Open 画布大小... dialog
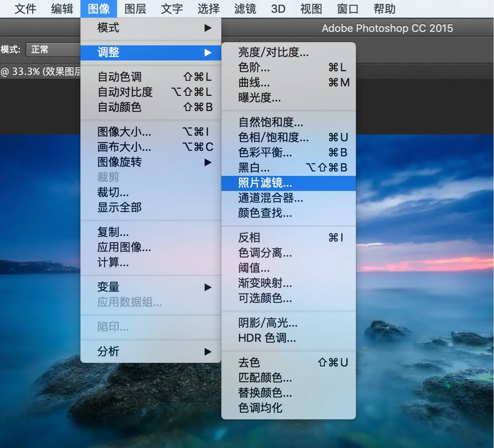Image resolution: width=494 pixels, height=448 pixels. click(x=151, y=147)
